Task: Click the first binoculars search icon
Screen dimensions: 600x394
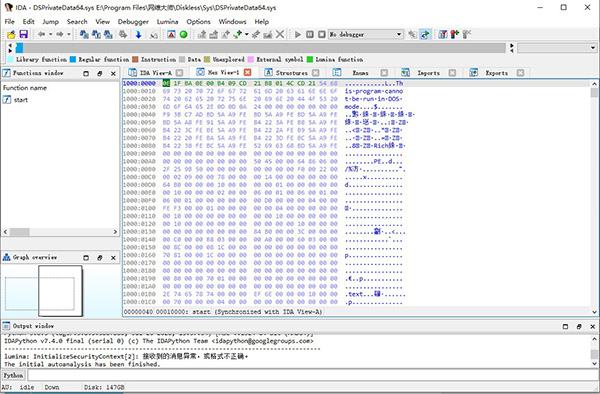Action: tap(84, 34)
